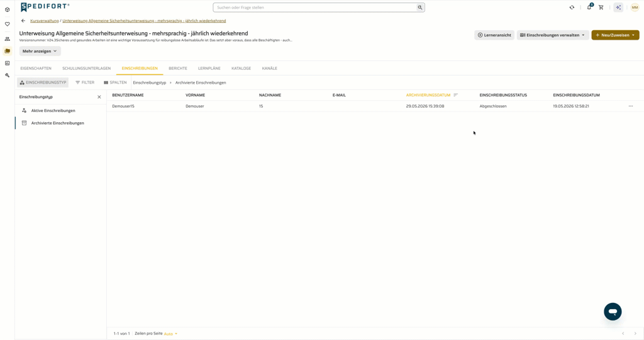Change Zeilen pro Seite Auto dropdown
Screen dimensions: 644x340
click(170, 334)
